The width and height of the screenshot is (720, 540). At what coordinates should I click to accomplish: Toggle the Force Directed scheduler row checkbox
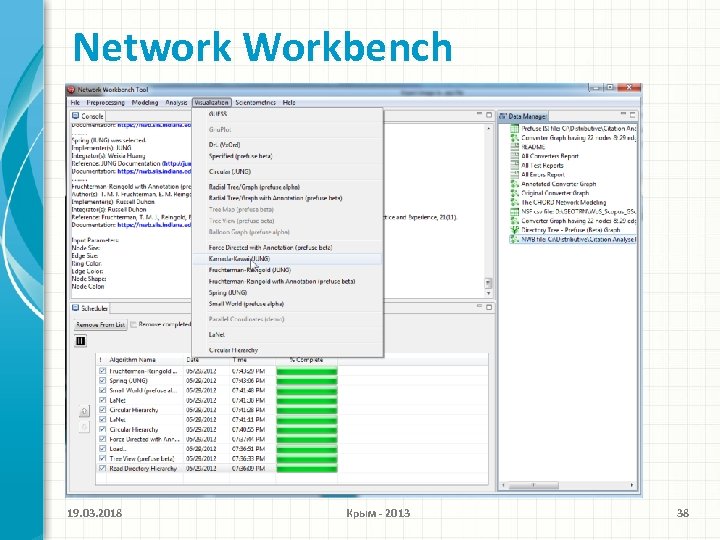(x=102, y=439)
